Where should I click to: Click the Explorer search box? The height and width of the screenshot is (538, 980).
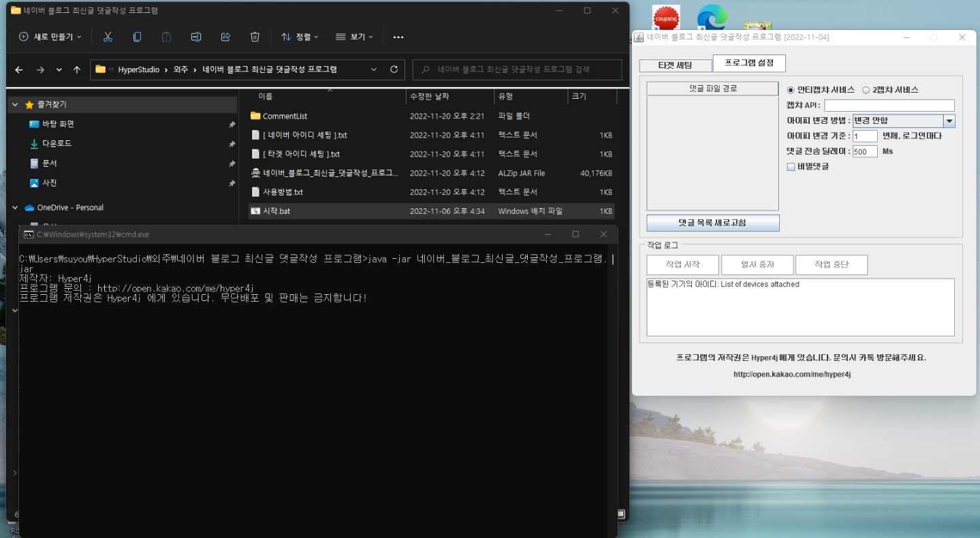point(518,69)
